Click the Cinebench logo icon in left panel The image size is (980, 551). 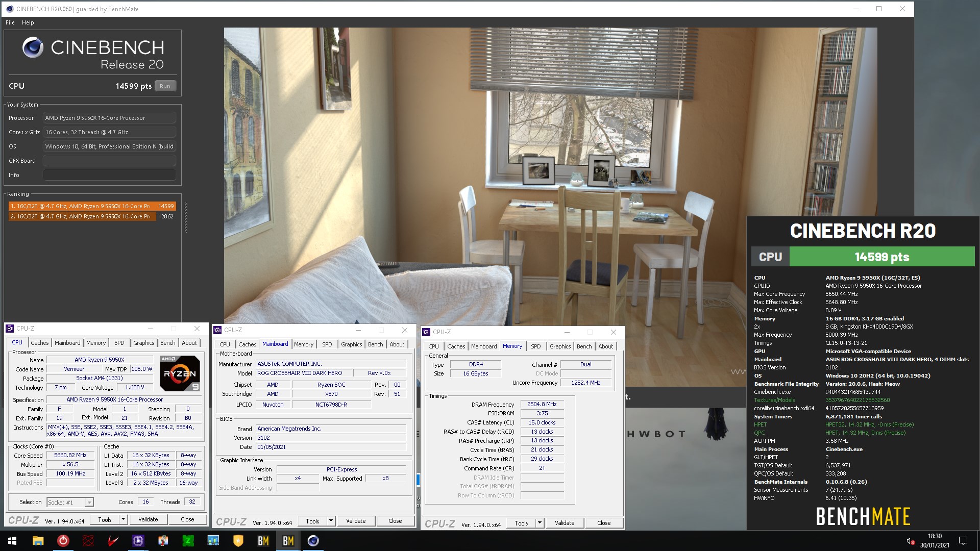(33, 47)
